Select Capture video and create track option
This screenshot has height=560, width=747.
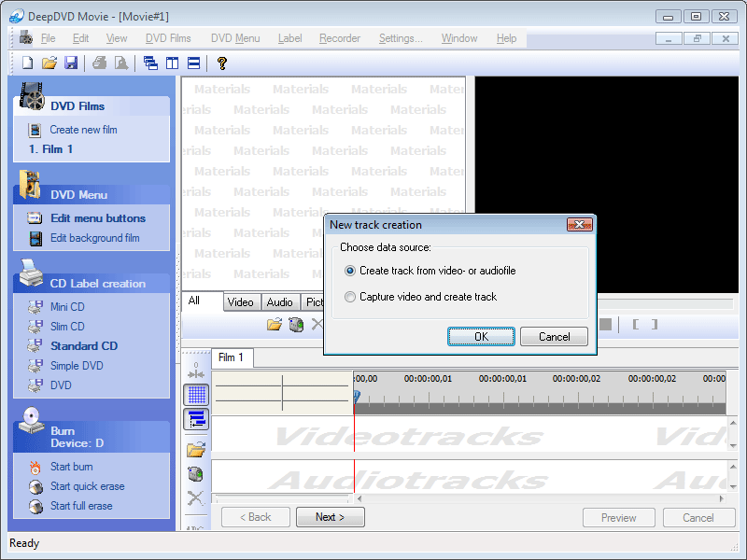(421, 297)
